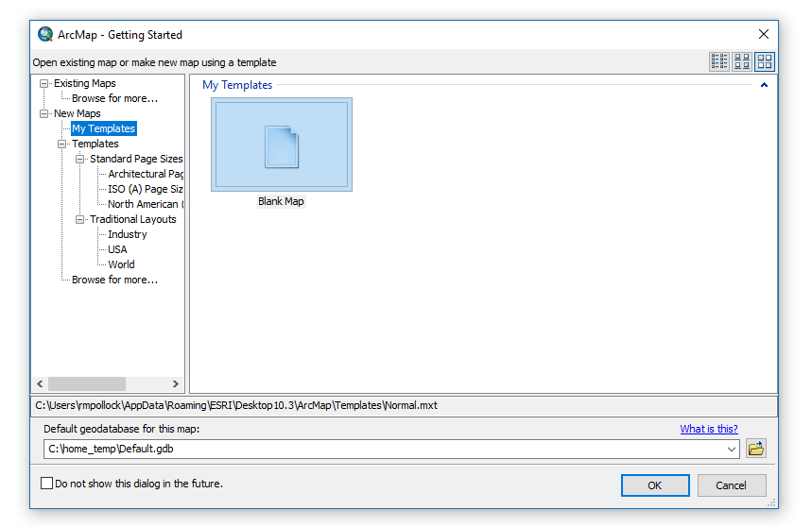Switch to medium icons view
The height and width of the screenshot is (527, 812).
point(742,61)
